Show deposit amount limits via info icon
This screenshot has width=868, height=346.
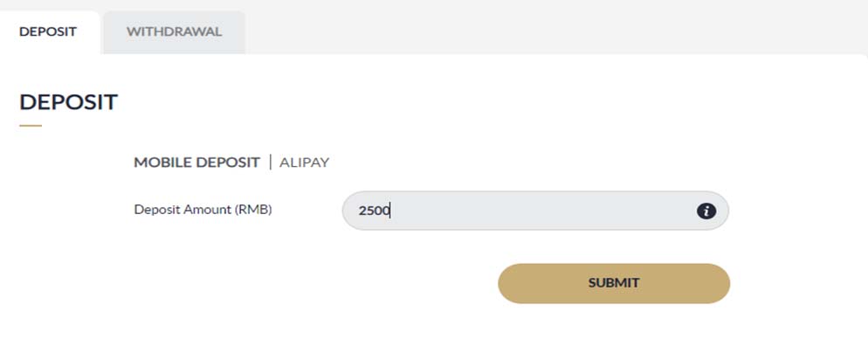706,211
